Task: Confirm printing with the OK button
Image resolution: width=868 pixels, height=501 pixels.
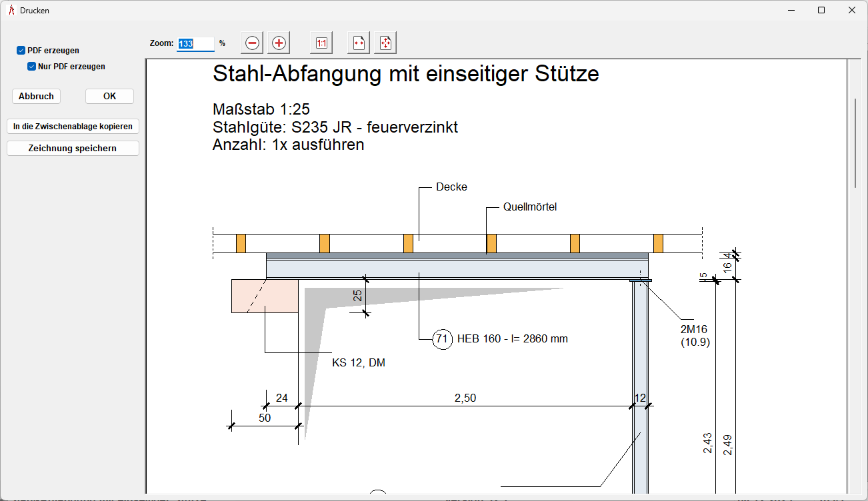Action: 109,97
